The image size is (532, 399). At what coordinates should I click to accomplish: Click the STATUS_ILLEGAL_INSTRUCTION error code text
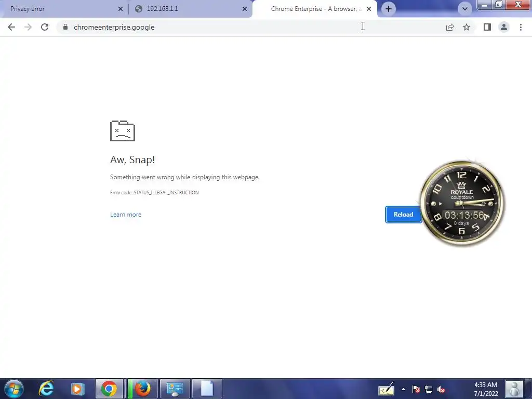pyautogui.click(x=166, y=192)
